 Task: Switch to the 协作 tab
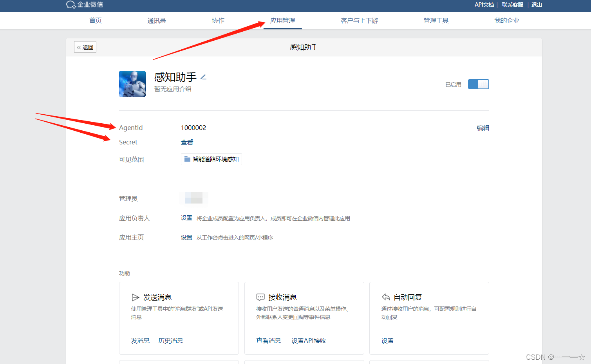click(218, 21)
